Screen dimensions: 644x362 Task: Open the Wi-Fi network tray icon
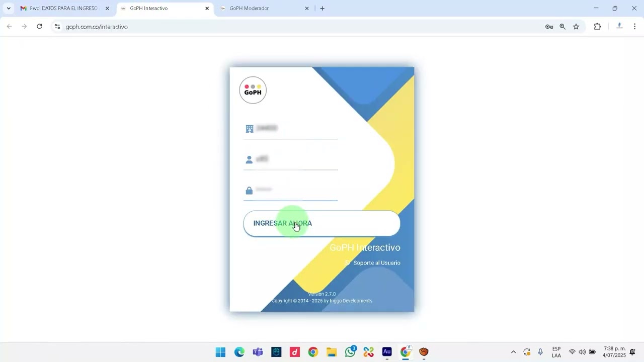(572, 352)
